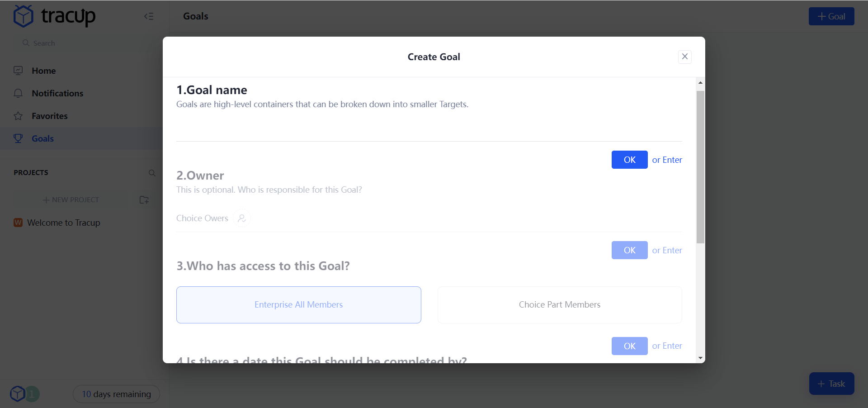Click the new folder icon
868x408 pixels.
point(144,200)
